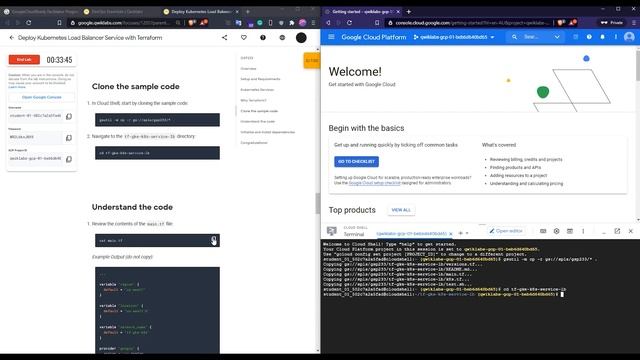Open Google Cloud navigation hamburger menu
640x360 pixels.
click(331, 37)
